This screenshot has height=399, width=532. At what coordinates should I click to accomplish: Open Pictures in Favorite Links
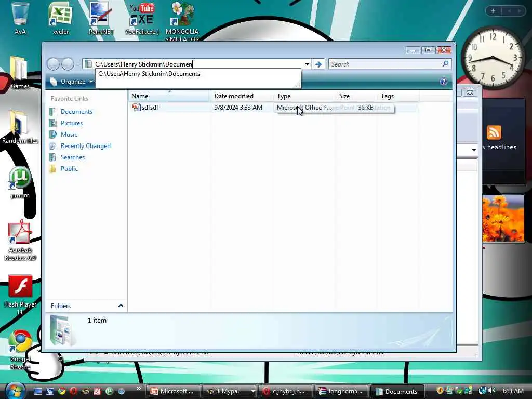point(72,123)
